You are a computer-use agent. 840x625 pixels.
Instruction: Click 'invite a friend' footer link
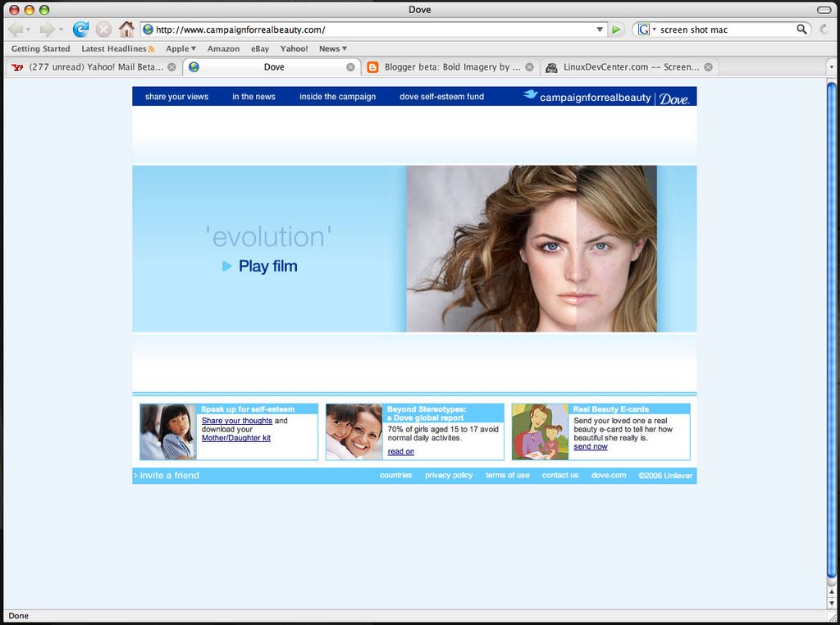tap(169, 475)
